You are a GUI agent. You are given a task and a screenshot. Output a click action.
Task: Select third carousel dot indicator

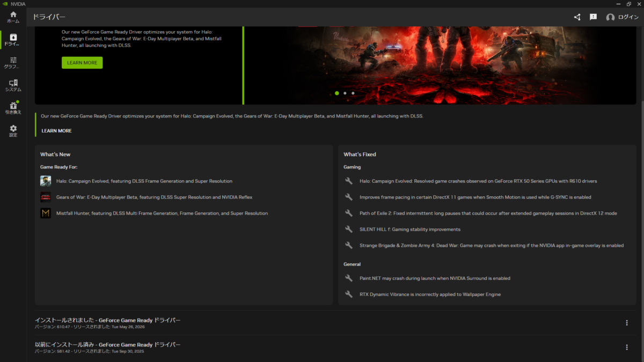353,93
